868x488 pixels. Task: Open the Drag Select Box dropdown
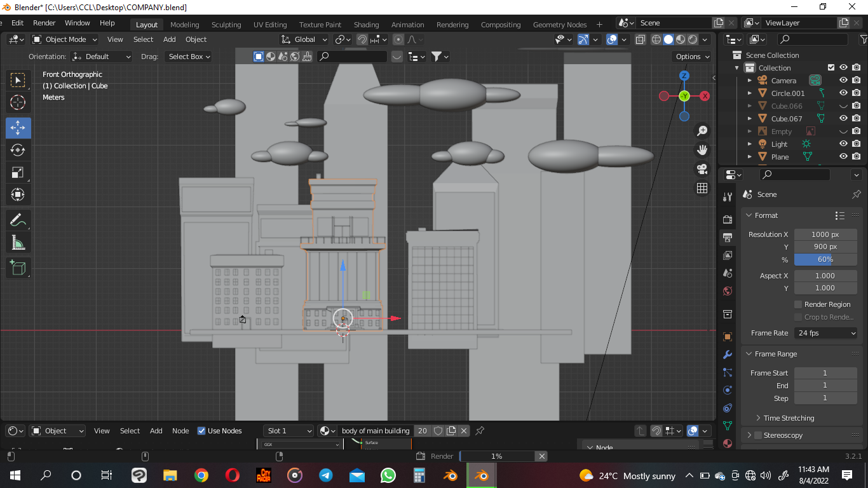187,57
